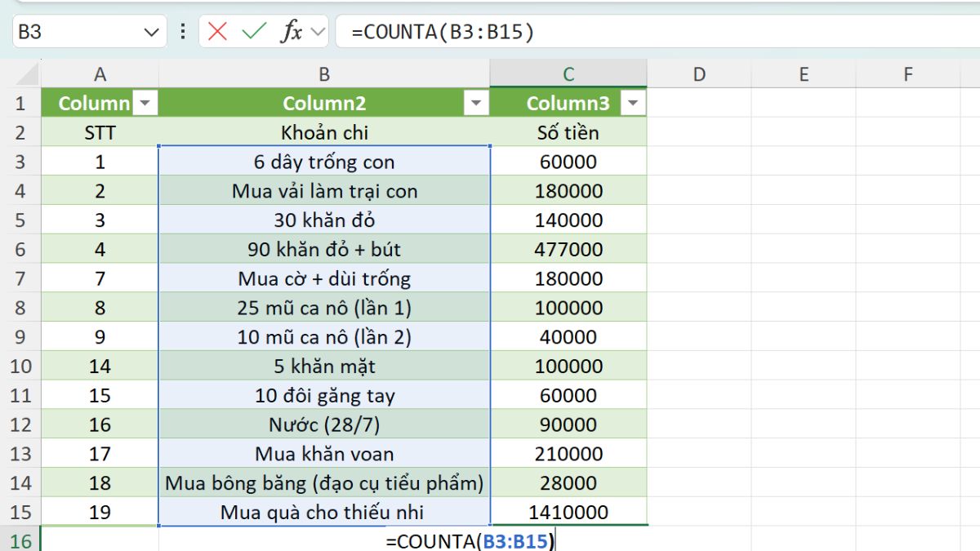Image resolution: width=980 pixels, height=551 pixels.
Task: Select cell 'Mua bông băng (đạo cụ tiểu phẩm)'
Action: pyautogui.click(x=324, y=482)
